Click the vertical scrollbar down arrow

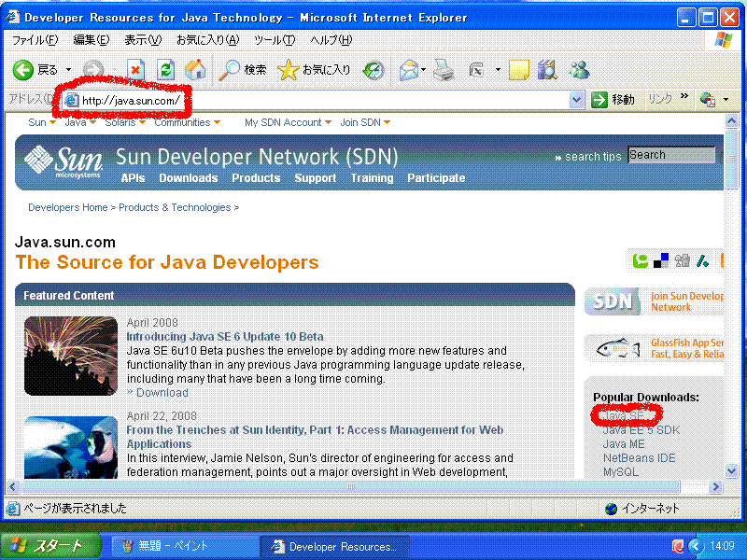coord(731,471)
